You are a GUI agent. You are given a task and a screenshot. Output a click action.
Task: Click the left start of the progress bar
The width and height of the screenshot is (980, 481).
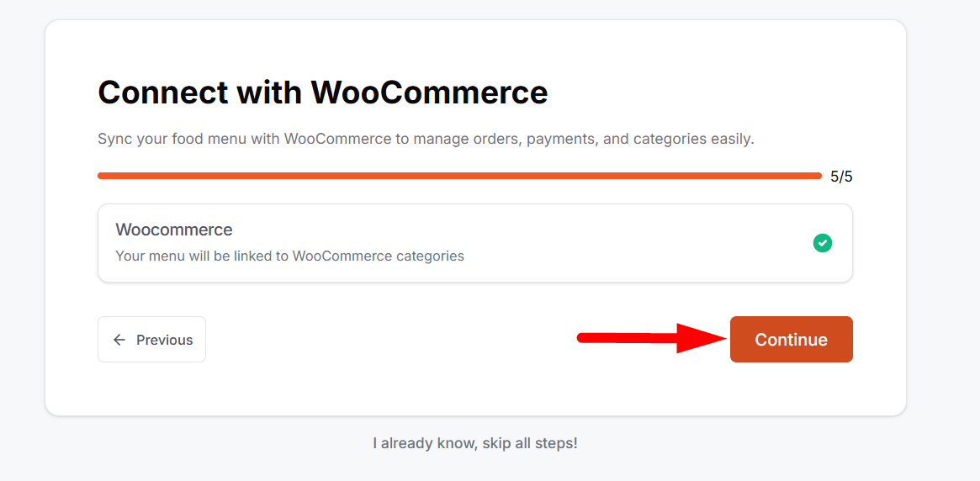[x=103, y=176]
